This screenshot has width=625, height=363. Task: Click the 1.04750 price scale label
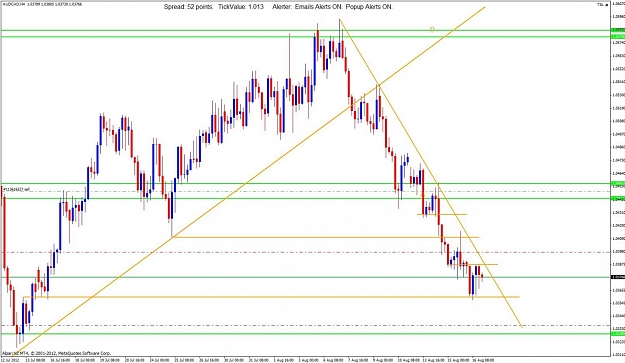[618, 160]
